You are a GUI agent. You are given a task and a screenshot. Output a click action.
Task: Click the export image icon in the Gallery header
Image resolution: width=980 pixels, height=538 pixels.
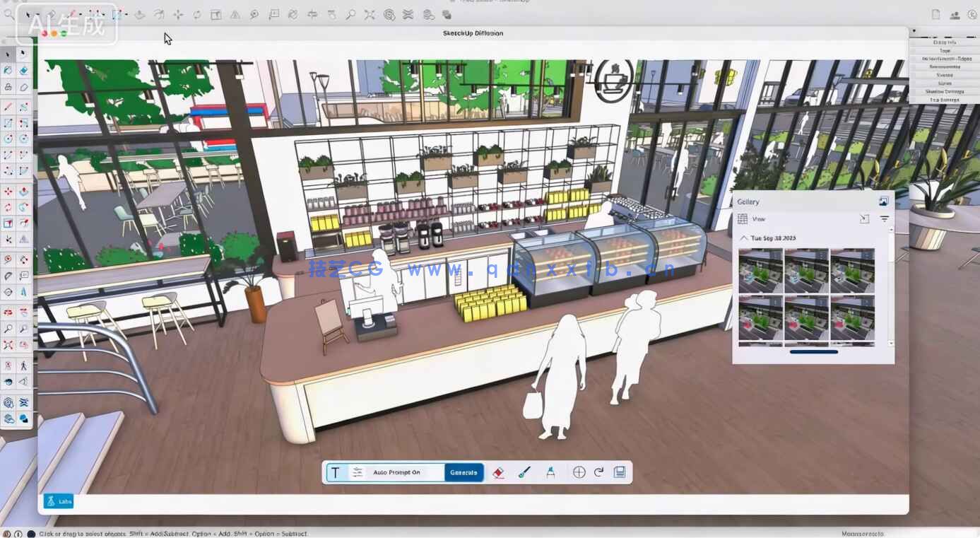coord(884,201)
